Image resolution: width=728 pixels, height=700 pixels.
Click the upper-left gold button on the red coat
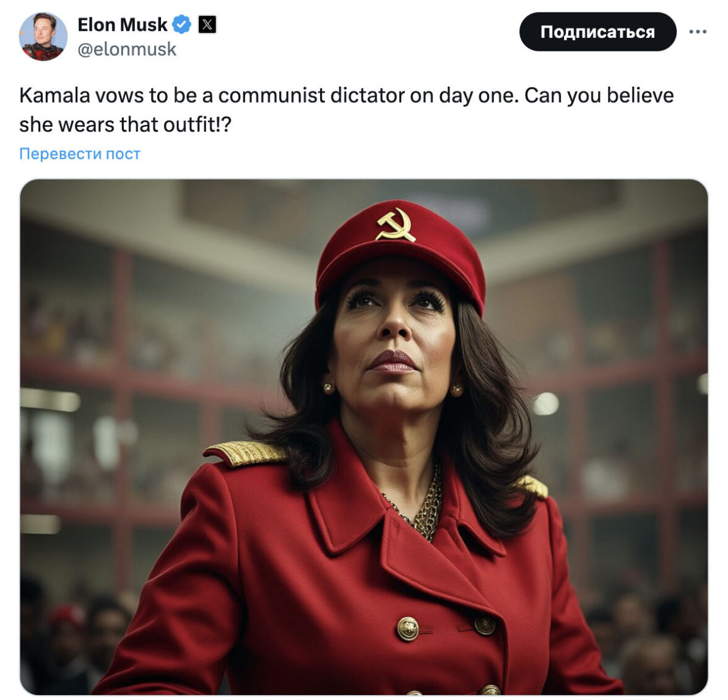(x=407, y=629)
